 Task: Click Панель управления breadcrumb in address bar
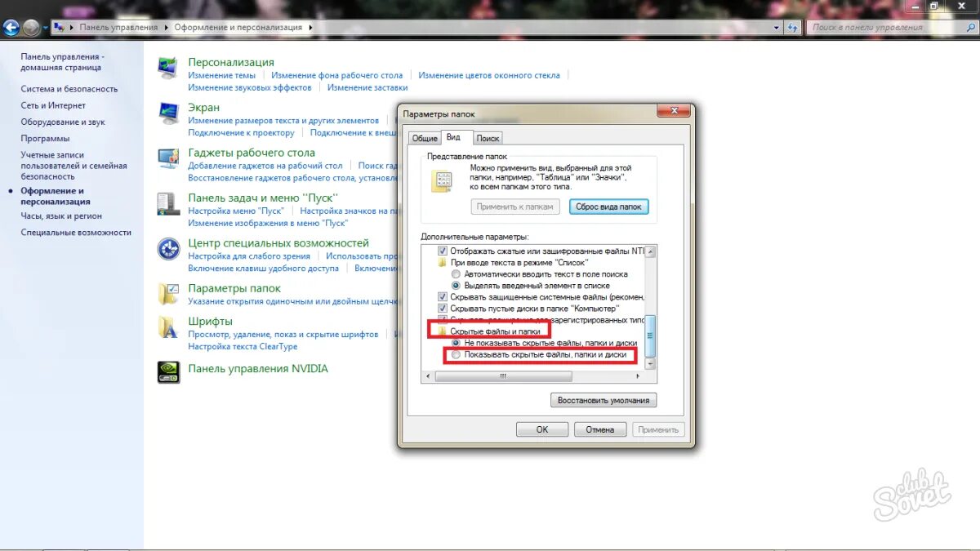pos(118,27)
